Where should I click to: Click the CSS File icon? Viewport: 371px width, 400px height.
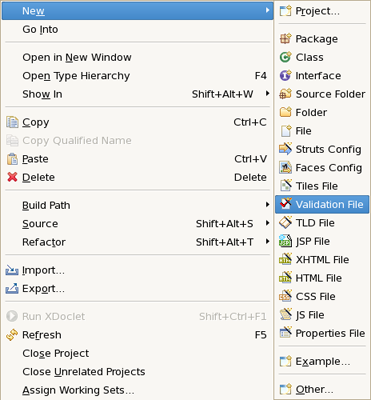[x=285, y=296]
